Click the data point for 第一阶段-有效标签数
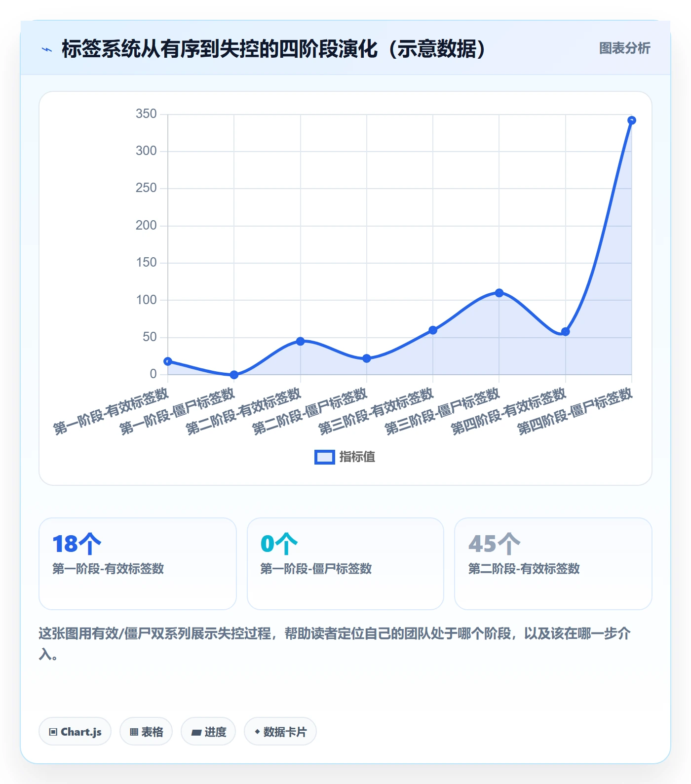Viewport: 691px width, 784px height. (168, 361)
